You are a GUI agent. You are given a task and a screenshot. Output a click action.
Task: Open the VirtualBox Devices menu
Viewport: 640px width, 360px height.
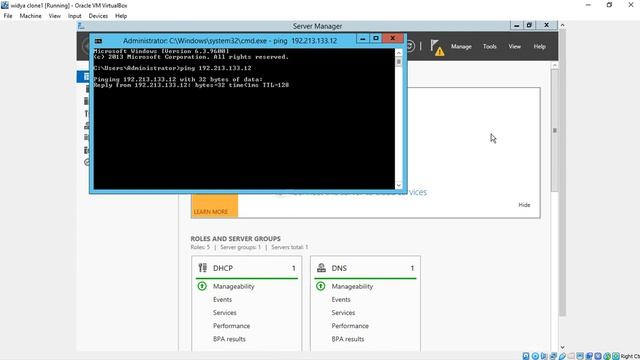98,16
